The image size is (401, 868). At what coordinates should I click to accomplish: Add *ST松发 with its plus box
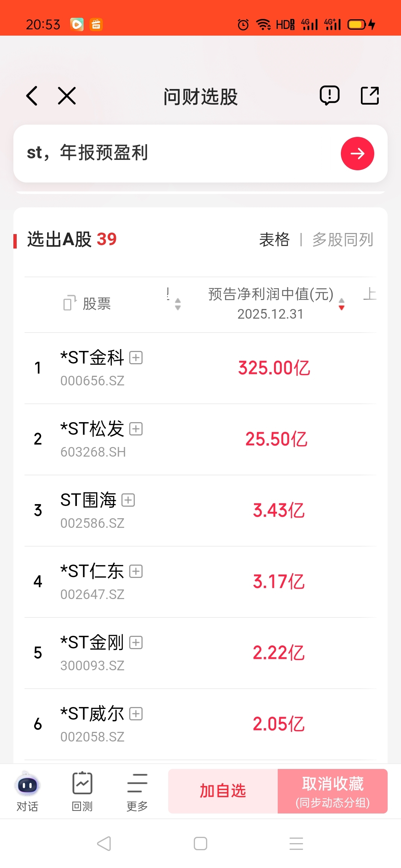click(136, 429)
